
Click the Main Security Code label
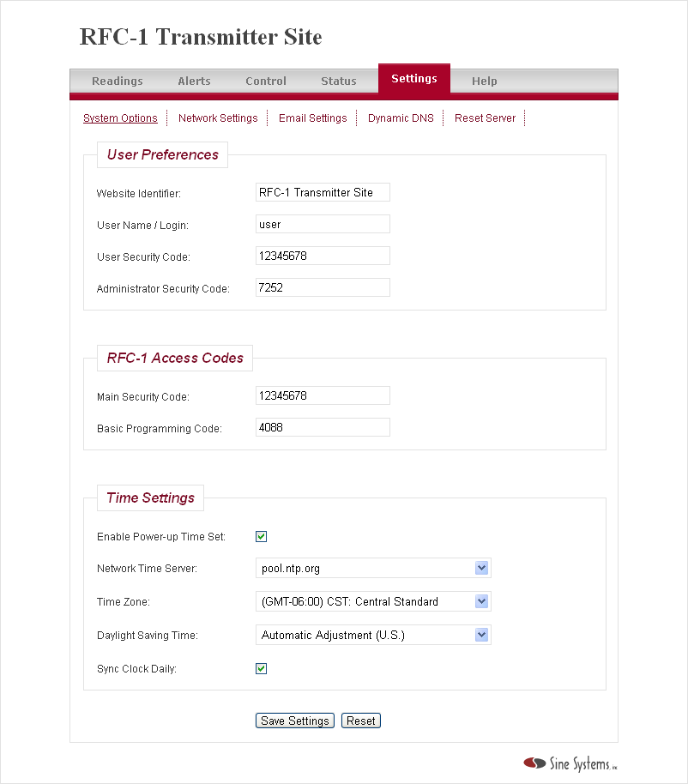pyautogui.click(x=143, y=397)
